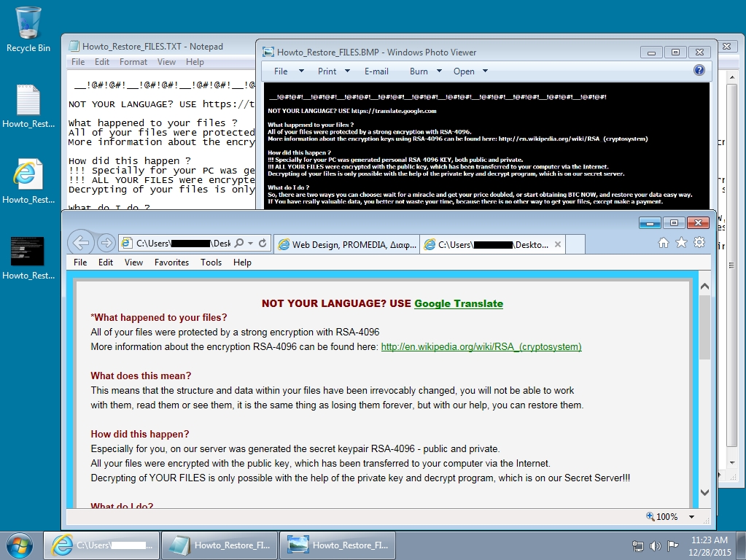Image resolution: width=746 pixels, height=560 pixels.
Task: Click the Show Desktop strip at taskbar end
Action: 741,545
